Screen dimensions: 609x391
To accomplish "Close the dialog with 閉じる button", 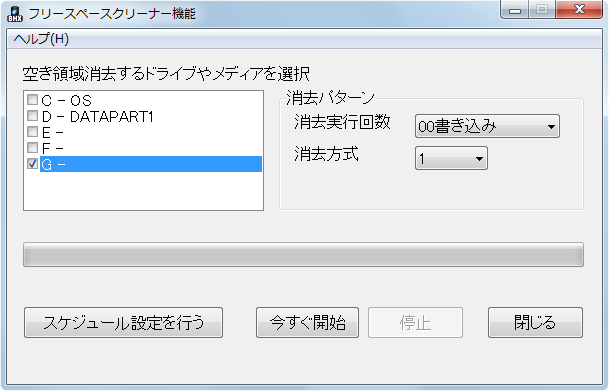I will click(535, 322).
